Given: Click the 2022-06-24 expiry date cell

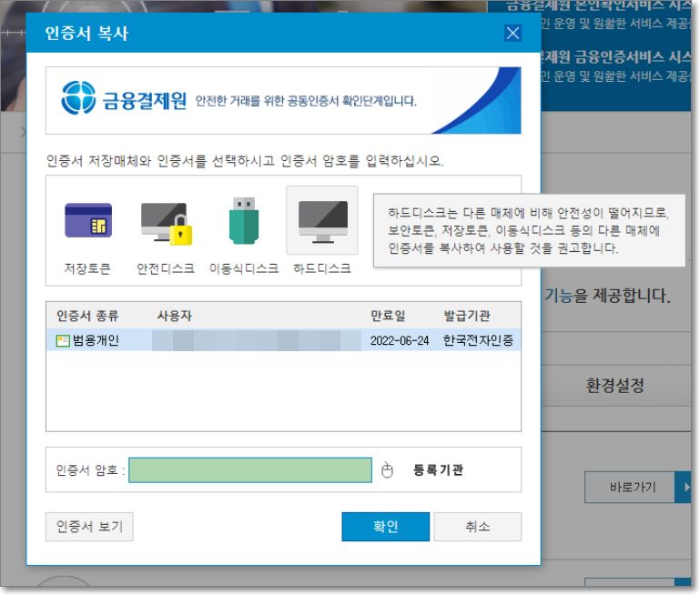Looking at the screenshot, I should [x=400, y=341].
